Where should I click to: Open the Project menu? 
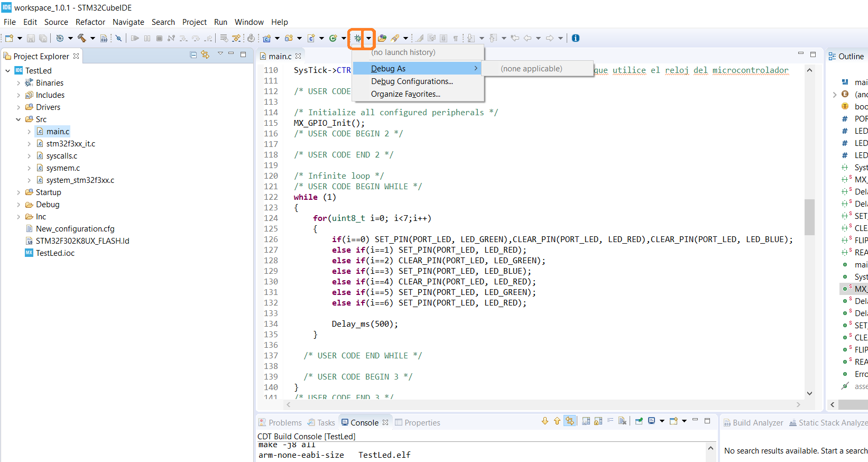[195, 22]
